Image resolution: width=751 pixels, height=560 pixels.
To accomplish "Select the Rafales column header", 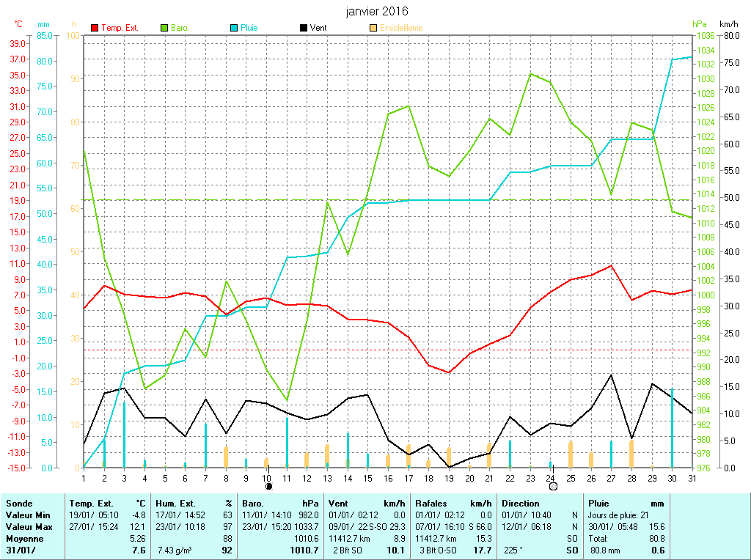I will (432, 504).
